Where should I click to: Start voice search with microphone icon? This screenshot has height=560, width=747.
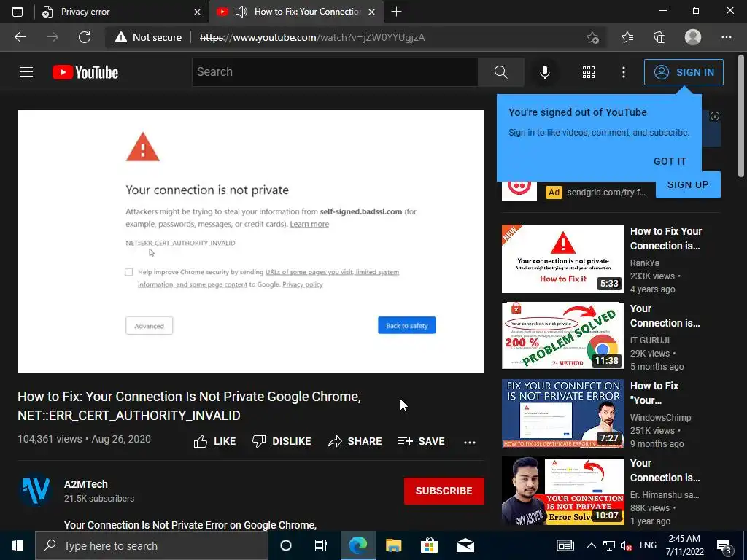click(544, 72)
